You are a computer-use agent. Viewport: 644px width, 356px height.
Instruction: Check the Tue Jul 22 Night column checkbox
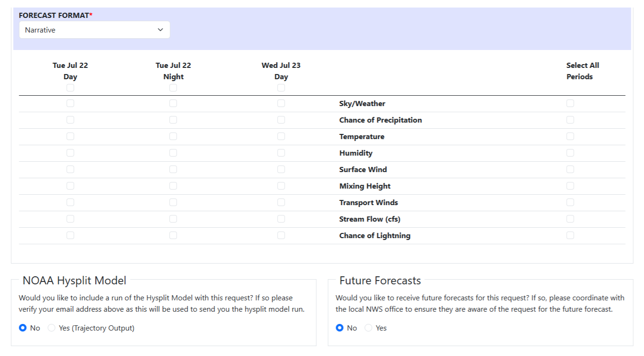pyautogui.click(x=173, y=87)
